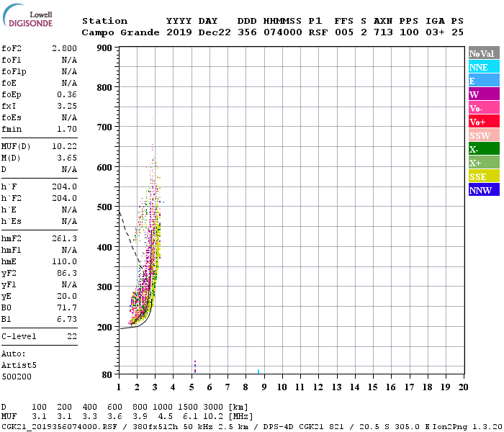Select the Vo+ red legend swatch
Image resolution: width=504 pixels, height=432 pixels.
(484, 122)
